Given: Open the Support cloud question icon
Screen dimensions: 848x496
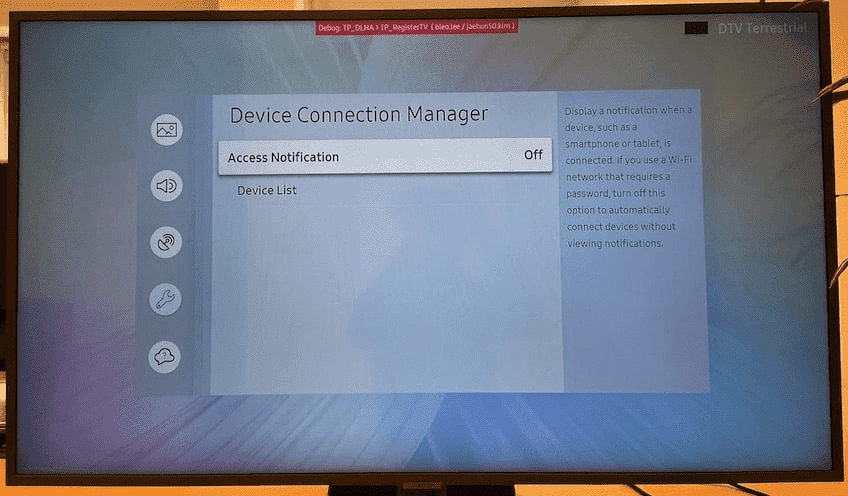Looking at the screenshot, I should click(164, 356).
